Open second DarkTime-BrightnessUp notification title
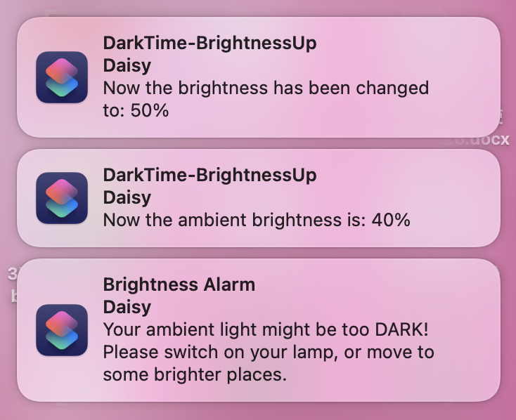516x420 pixels. 209,176
